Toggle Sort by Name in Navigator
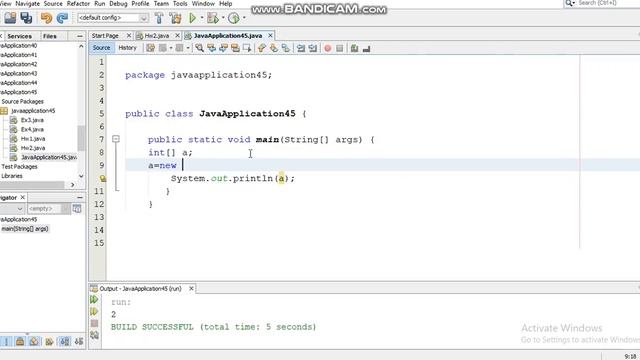 tap(64, 341)
